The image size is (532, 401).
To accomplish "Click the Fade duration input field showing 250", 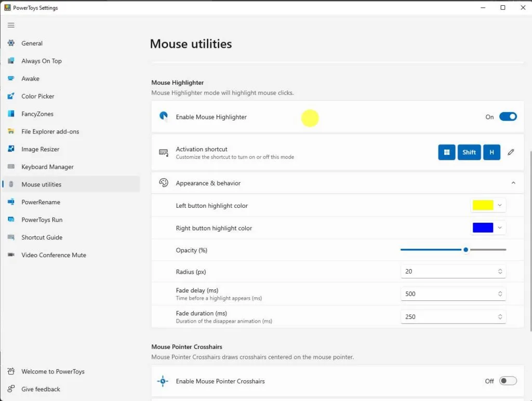I will pyautogui.click(x=453, y=316).
